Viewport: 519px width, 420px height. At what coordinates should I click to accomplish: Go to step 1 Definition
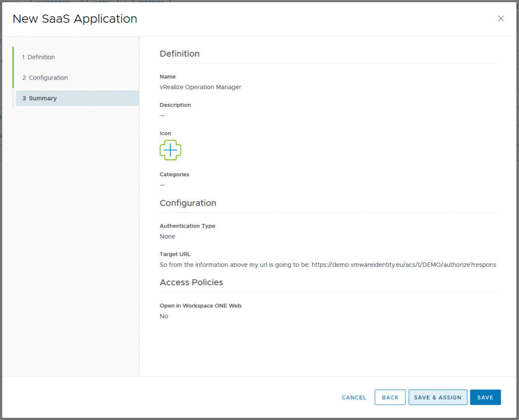39,57
